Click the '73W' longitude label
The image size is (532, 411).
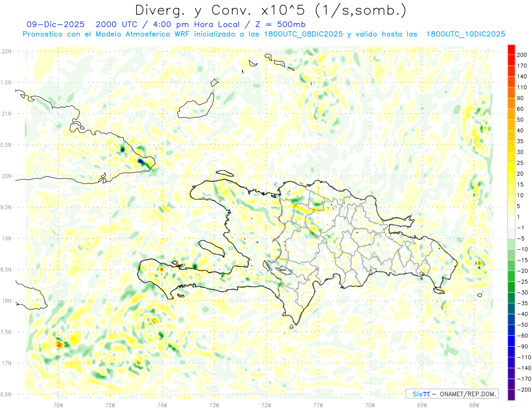tap(214, 405)
